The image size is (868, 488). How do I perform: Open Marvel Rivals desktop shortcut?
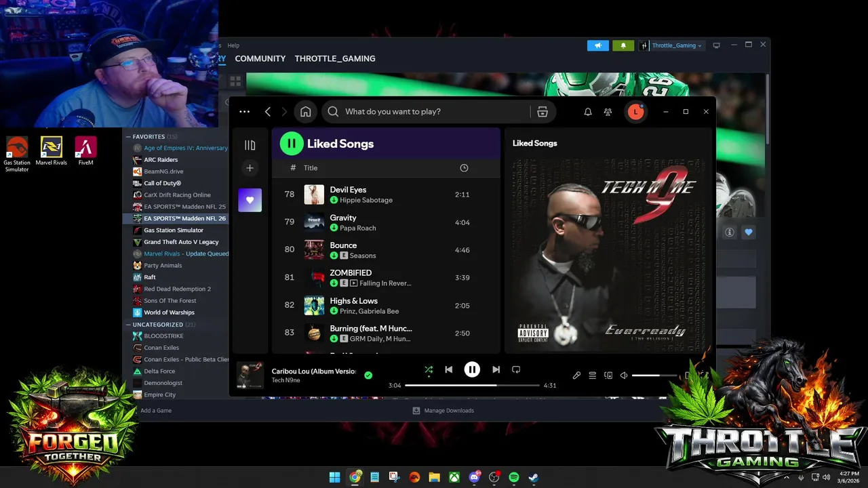pos(52,151)
